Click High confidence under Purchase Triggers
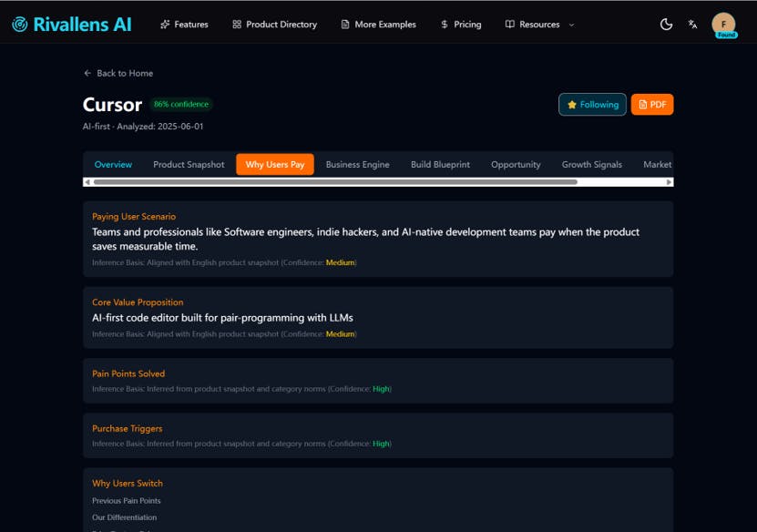This screenshot has height=532, width=757. click(381, 444)
